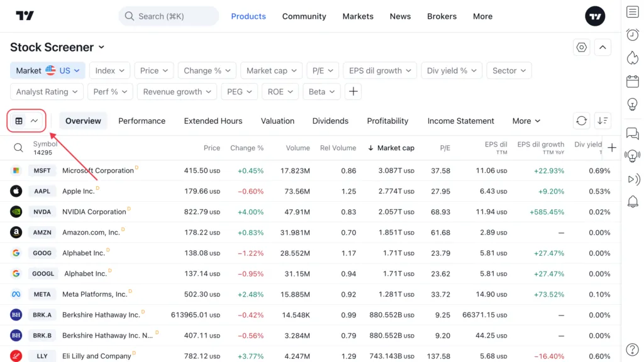Go to the News header link

(x=400, y=16)
